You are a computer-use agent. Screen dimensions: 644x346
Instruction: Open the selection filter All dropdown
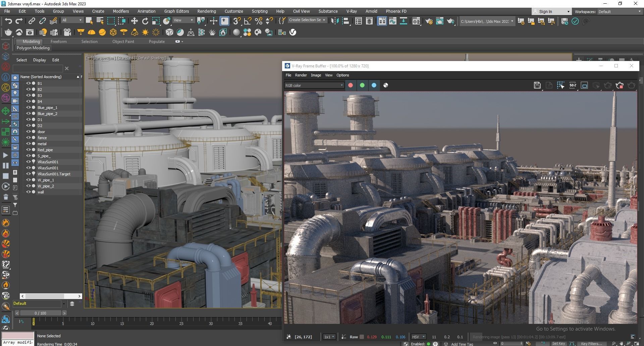[72, 20]
